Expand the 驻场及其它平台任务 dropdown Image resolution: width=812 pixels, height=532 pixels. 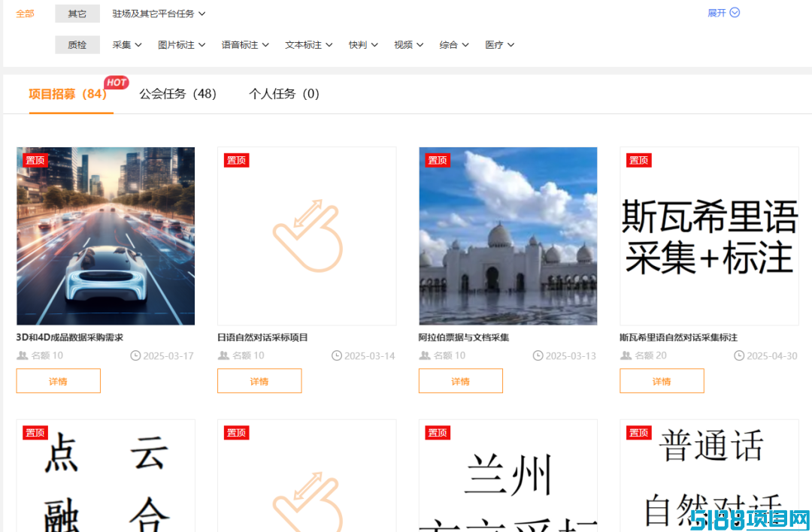pyautogui.click(x=159, y=14)
